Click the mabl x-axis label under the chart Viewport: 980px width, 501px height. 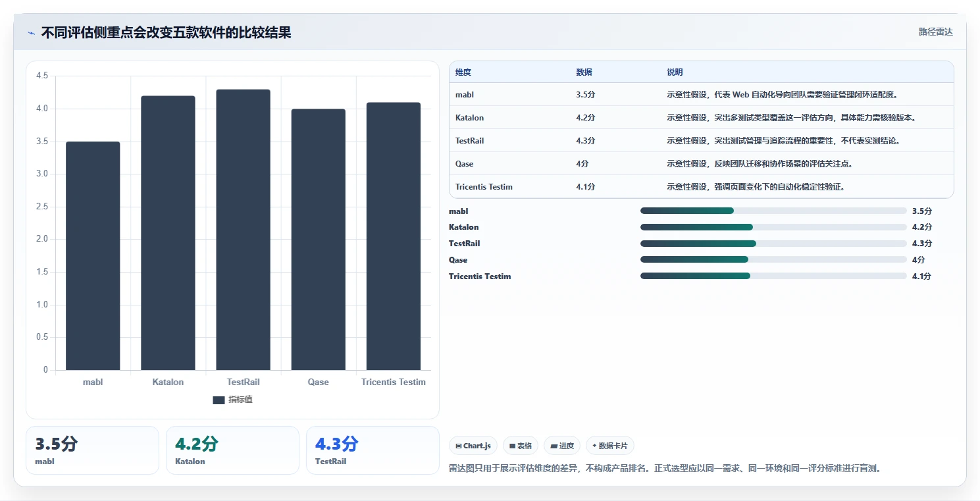tap(93, 382)
